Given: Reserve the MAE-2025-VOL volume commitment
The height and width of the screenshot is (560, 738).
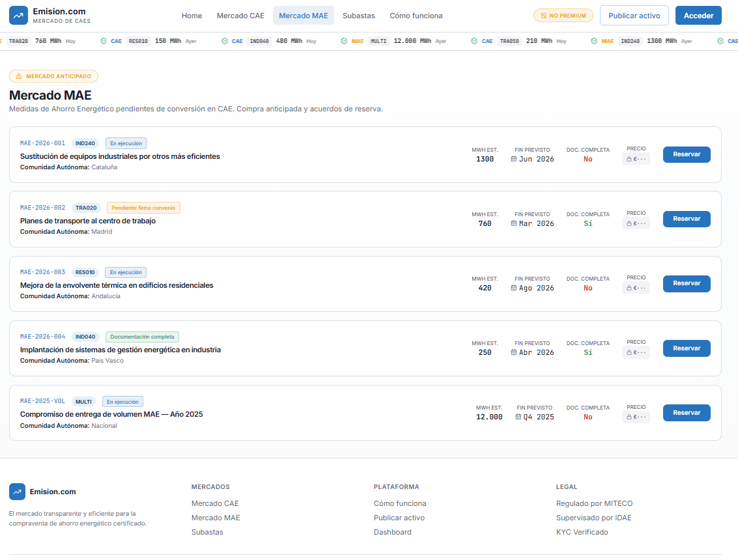Looking at the screenshot, I should click(x=686, y=413).
